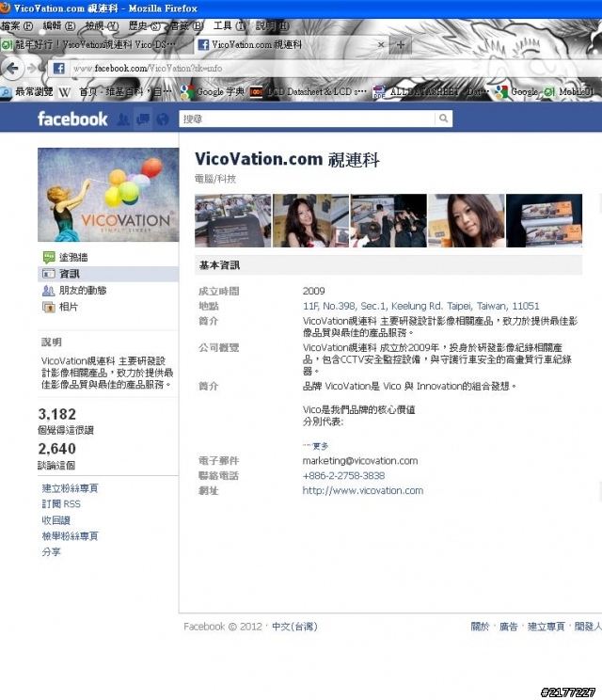Click the marketing@vicovation.com email text
This screenshot has width=602, height=700.
pos(360,461)
